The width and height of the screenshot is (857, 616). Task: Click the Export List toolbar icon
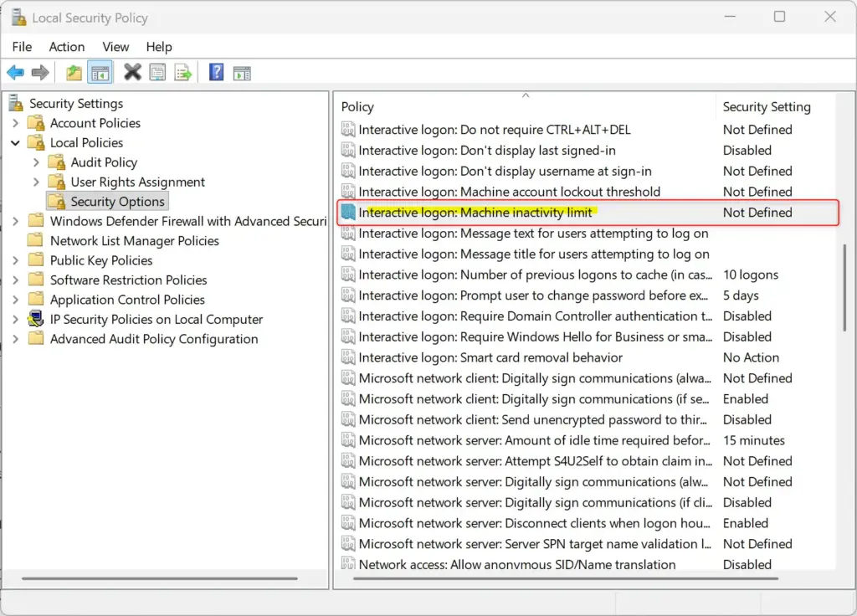183,72
